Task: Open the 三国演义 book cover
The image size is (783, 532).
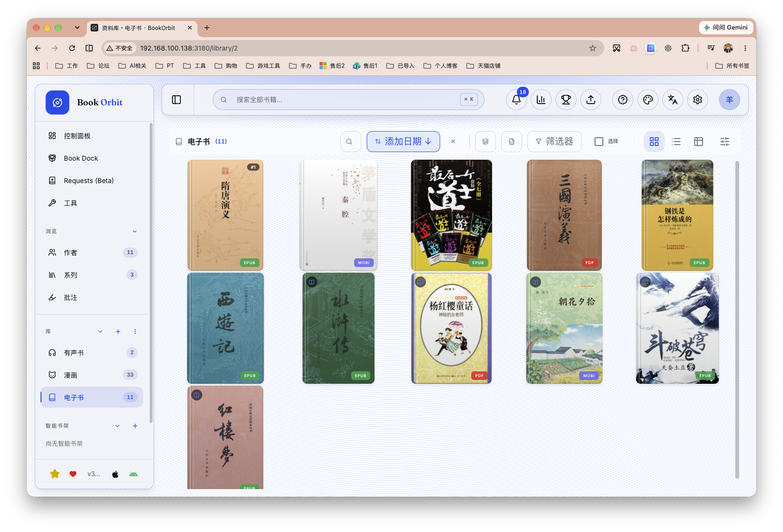Action: pos(564,215)
